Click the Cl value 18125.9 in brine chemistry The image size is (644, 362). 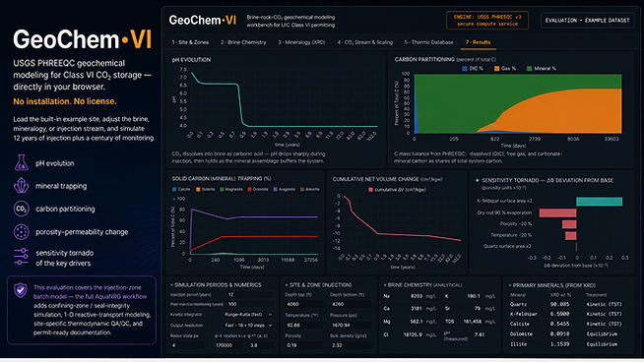tap(413, 334)
